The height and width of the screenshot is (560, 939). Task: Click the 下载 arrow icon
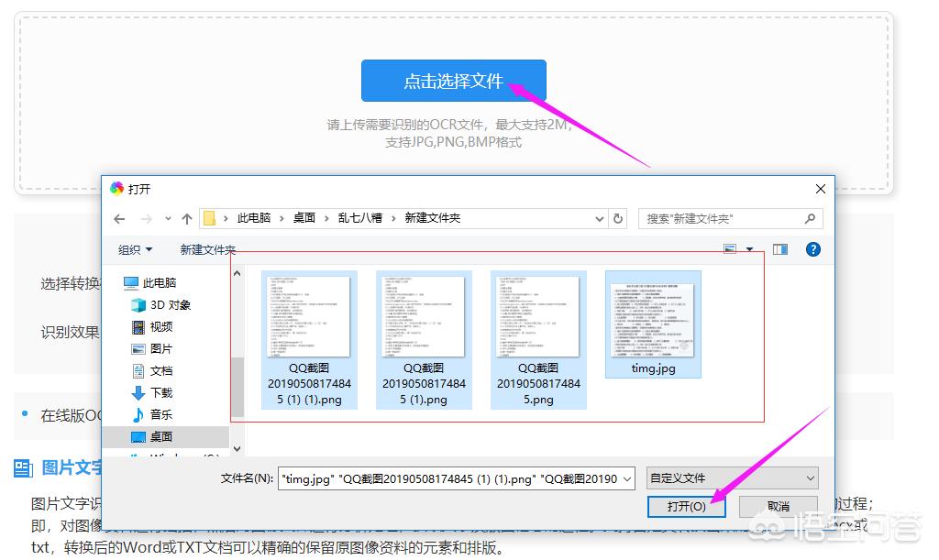pos(138,393)
